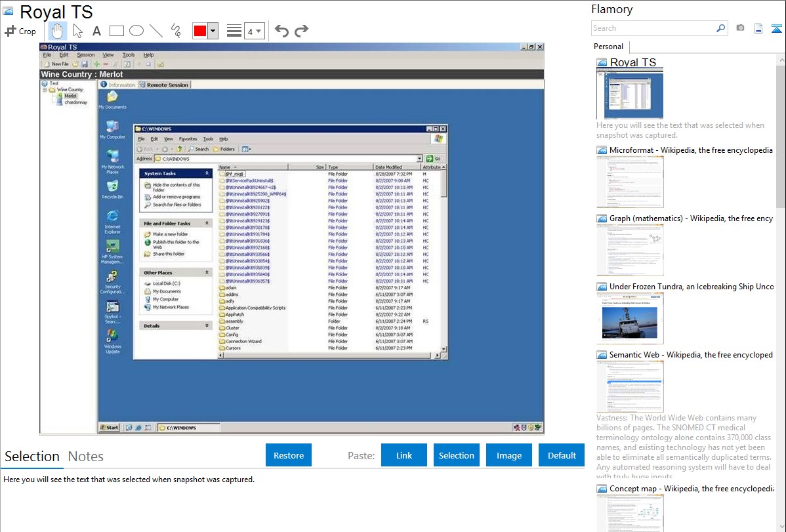
Task: Open the line width 4 dropdown
Action: 255,31
